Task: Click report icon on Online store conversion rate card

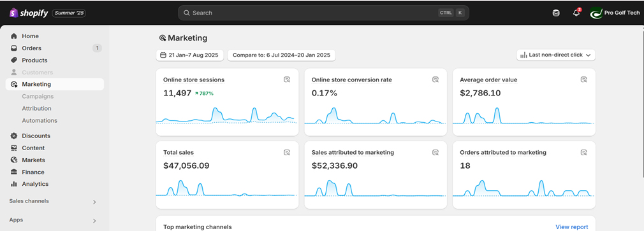Action: click(435, 80)
